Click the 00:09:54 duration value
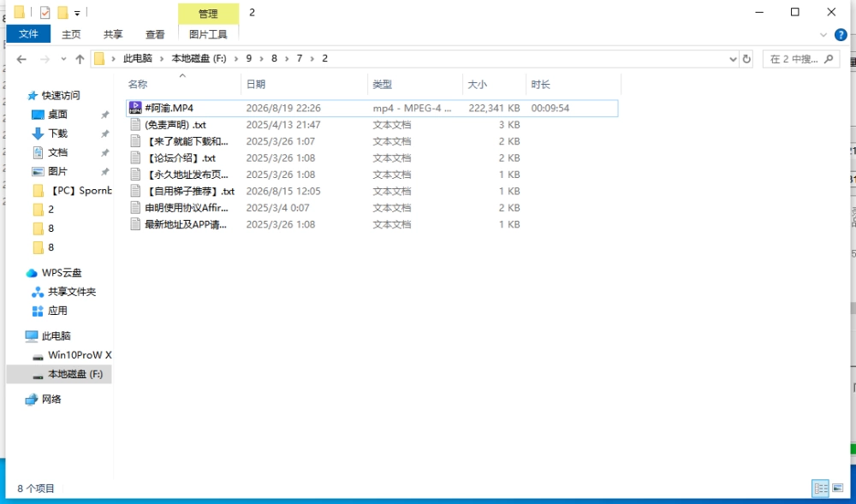This screenshot has height=504, width=856. [x=550, y=108]
